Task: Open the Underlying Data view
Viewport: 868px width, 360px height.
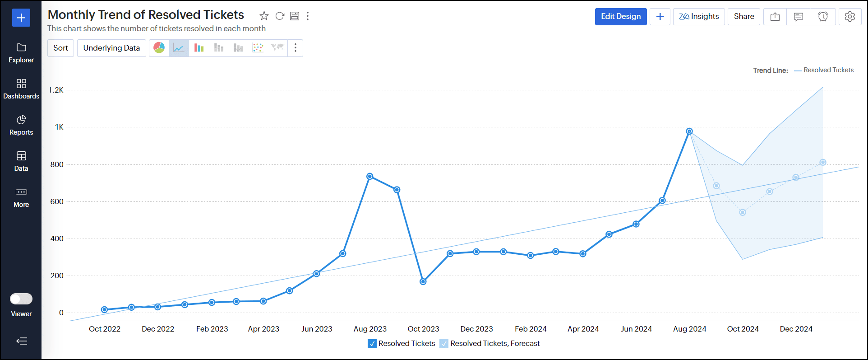Action: 111,48
